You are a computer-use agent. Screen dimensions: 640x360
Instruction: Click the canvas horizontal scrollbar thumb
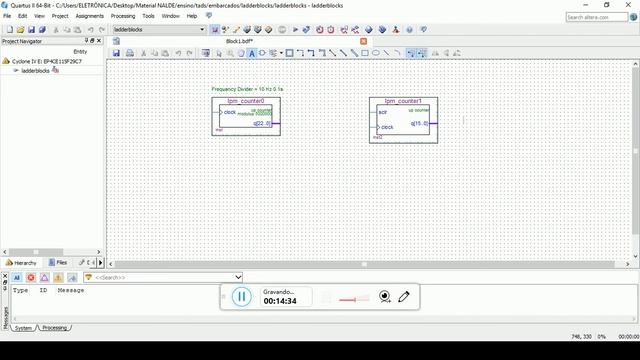tap(364, 264)
